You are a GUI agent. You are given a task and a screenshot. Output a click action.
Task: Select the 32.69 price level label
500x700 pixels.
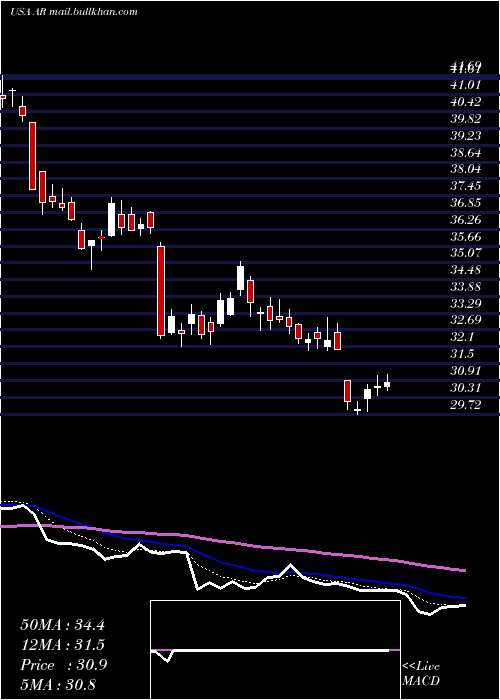pyautogui.click(x=465, y=320)
